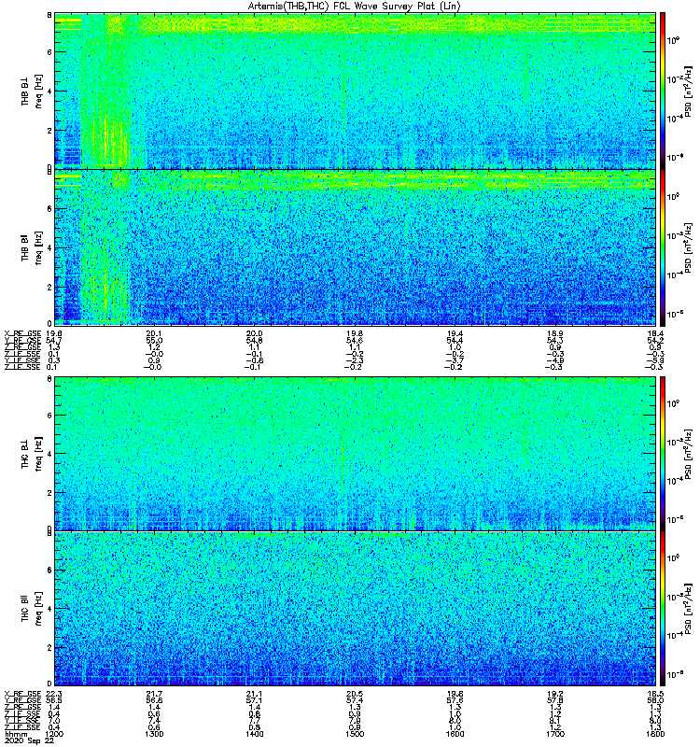This screenshot has width=700, height=747.
Task: Click the THC B-perpendicular spectrogram panel
Action: pos(355,453)
